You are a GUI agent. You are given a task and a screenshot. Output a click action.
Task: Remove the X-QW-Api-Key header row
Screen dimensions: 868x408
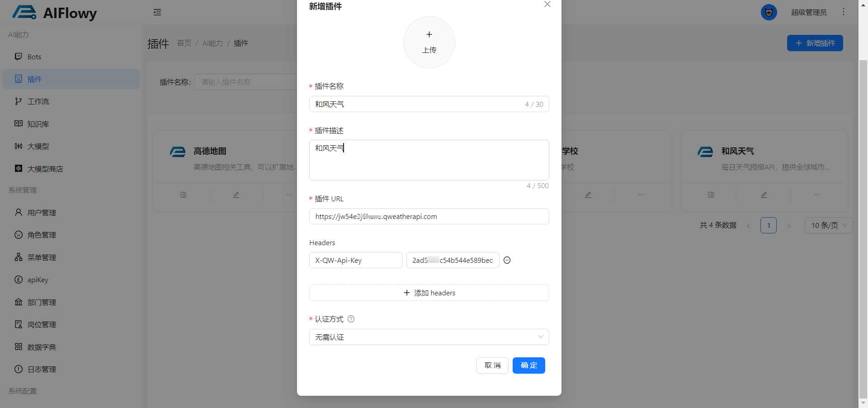click(x=507, y=260)
